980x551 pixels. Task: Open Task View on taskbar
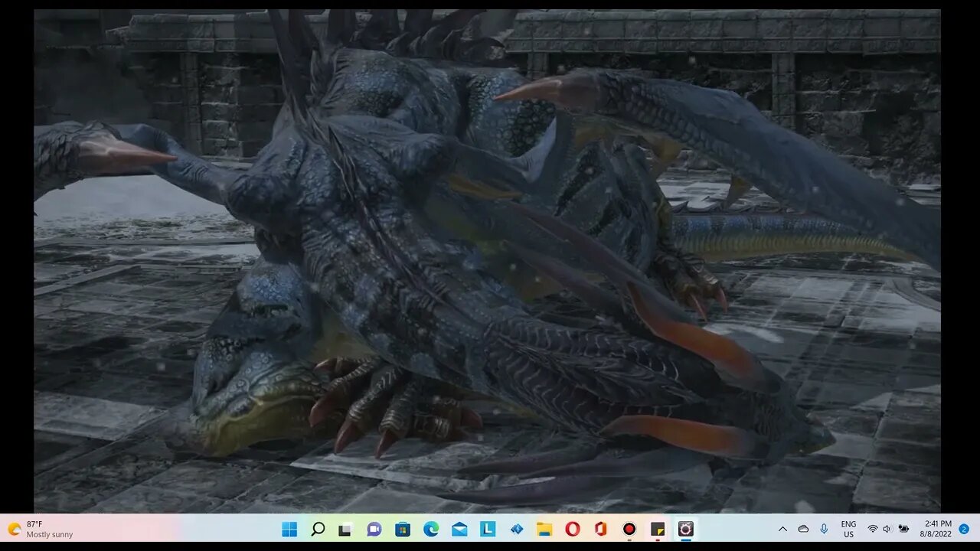click(345, 529)
